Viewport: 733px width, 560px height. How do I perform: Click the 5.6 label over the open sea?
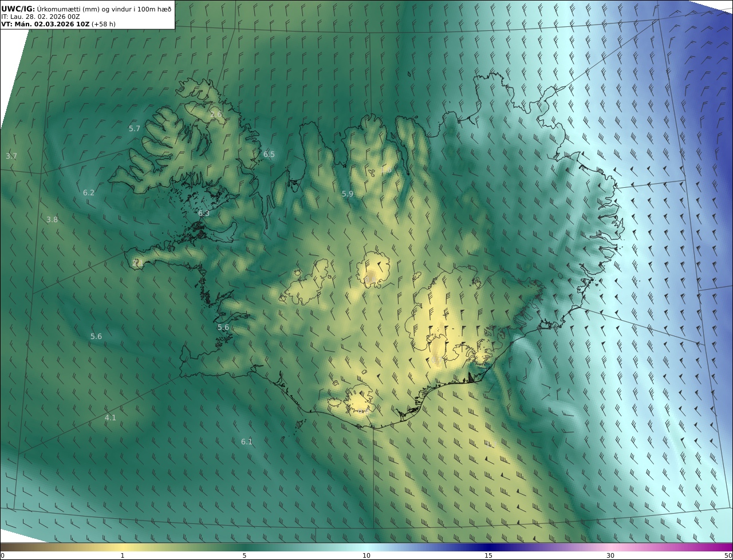tap(96, 337)
